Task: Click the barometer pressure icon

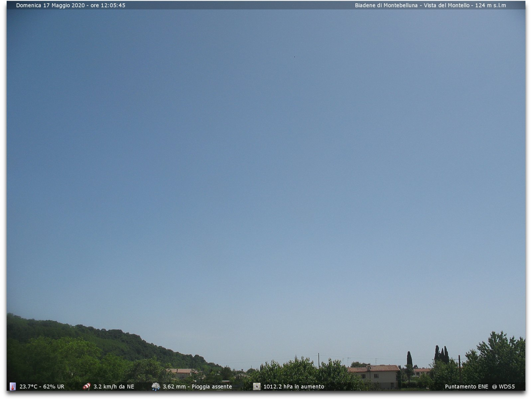Action: click(257, 386)
